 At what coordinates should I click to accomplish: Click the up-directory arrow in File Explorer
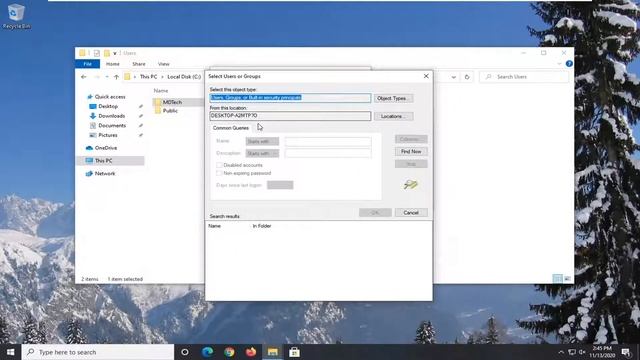click(116, 77)
